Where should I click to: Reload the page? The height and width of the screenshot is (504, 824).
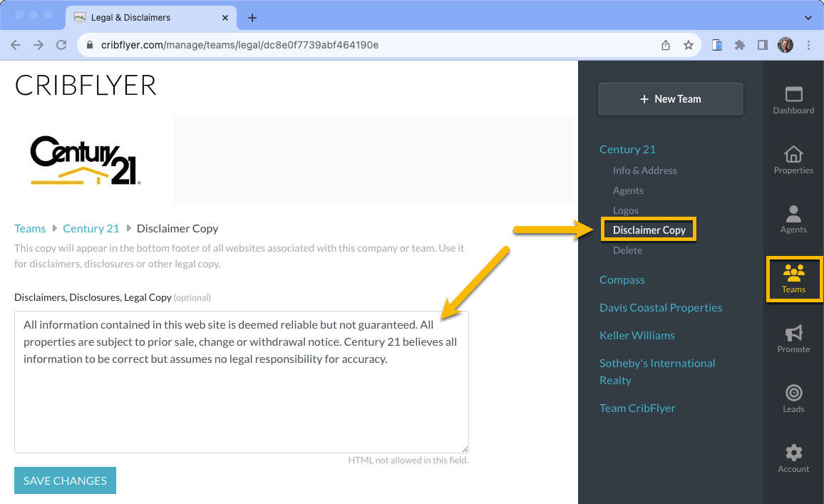61,45
